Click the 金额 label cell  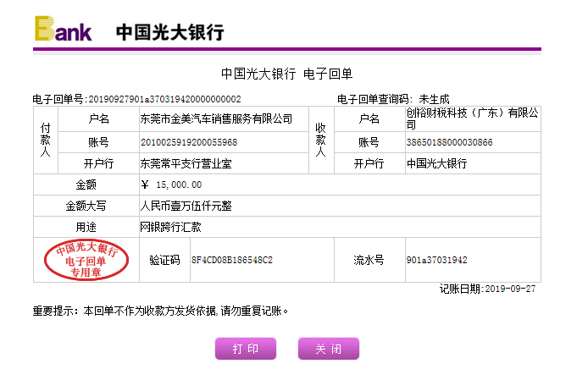point(86,184)
